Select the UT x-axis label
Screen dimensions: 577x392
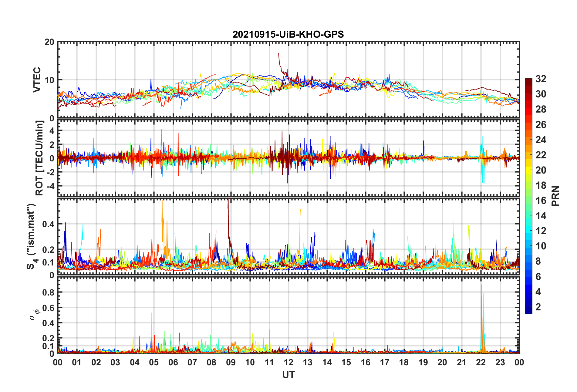(288, 375)
